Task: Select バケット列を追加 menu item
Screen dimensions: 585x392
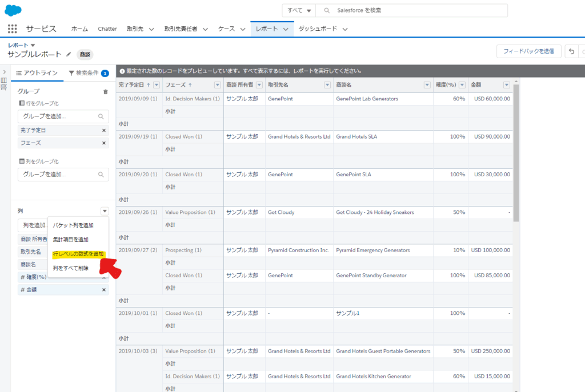Action: pos(73,225)
